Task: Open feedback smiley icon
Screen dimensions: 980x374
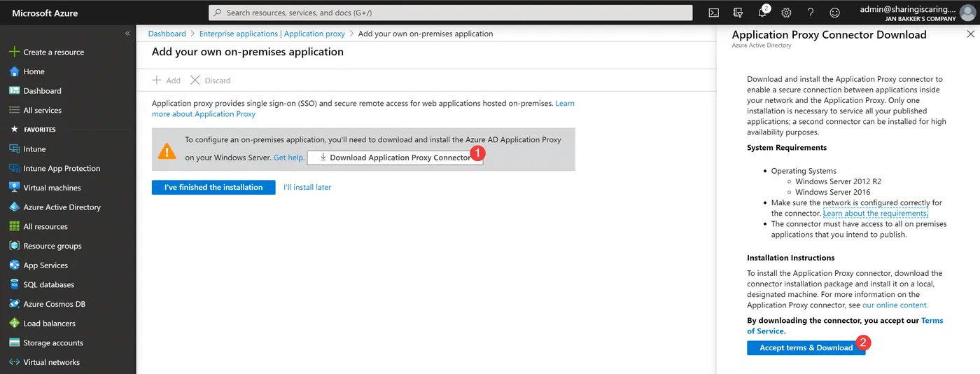Action: coord(834,13)
